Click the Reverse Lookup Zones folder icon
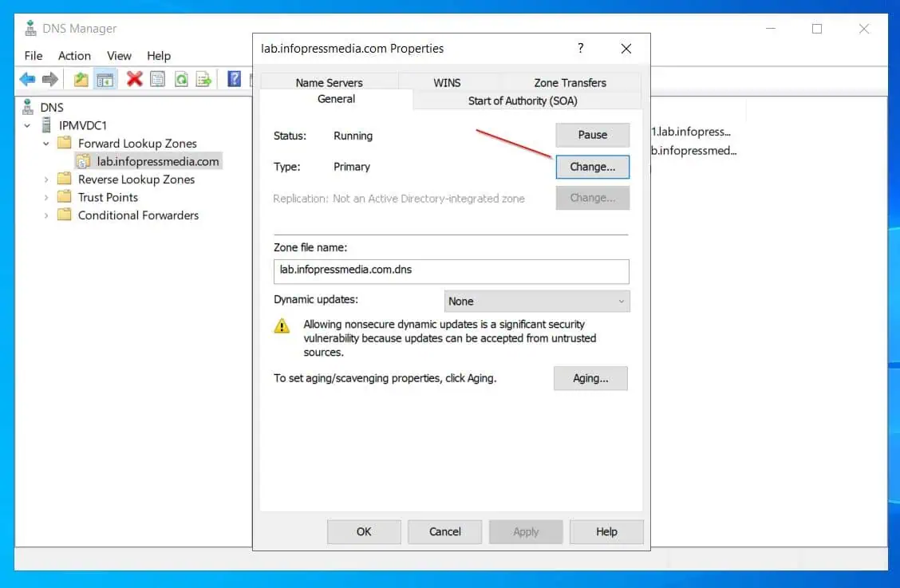The width and height of the screenshot is (900, 588). (x=65, y=179)
